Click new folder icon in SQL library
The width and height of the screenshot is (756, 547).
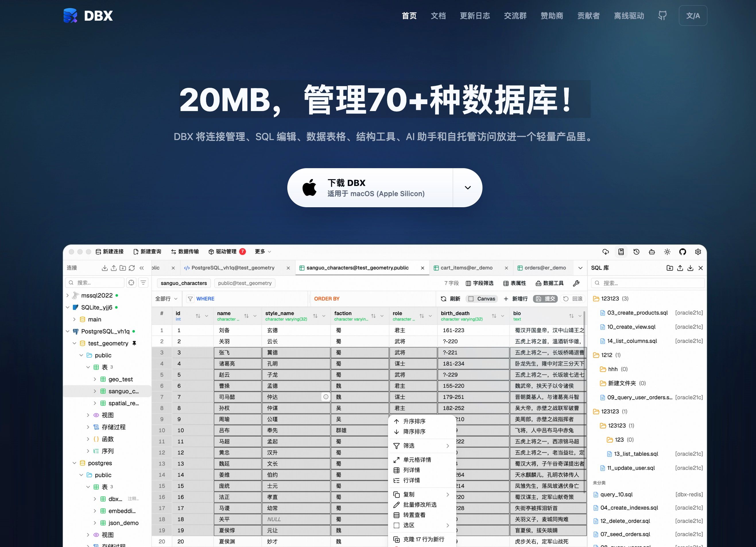coord(670,268)
